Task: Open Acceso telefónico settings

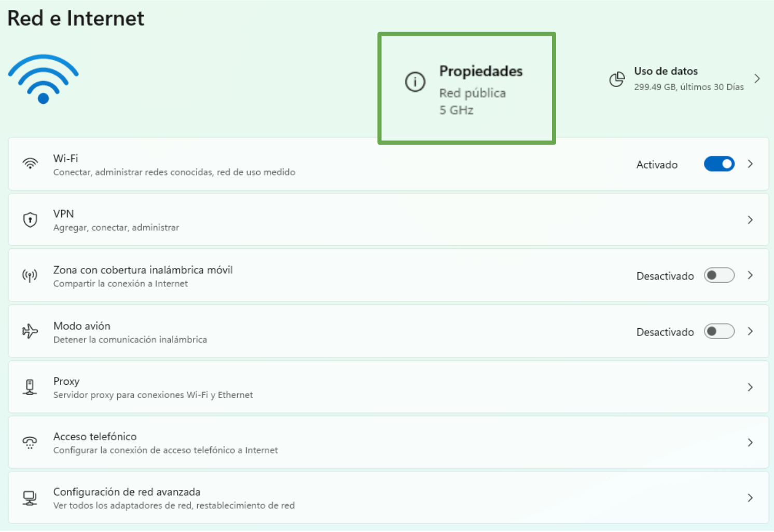Action: pyautogui.click(x=750, y=442)
